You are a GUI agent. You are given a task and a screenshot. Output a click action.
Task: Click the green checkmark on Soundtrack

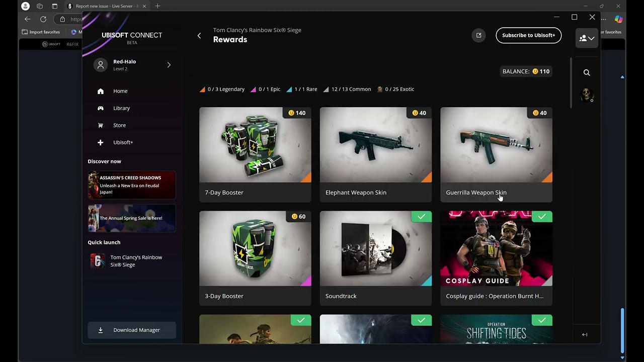pos(421,217)
